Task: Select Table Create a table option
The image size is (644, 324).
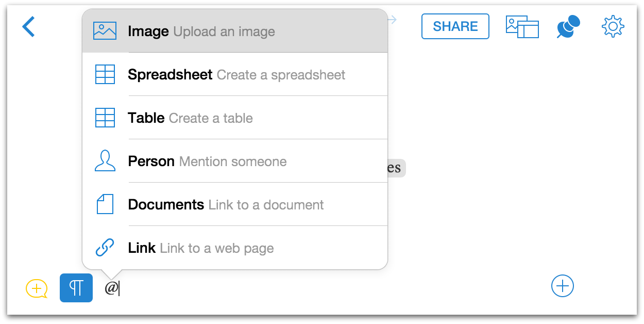Action: (191, 118)
